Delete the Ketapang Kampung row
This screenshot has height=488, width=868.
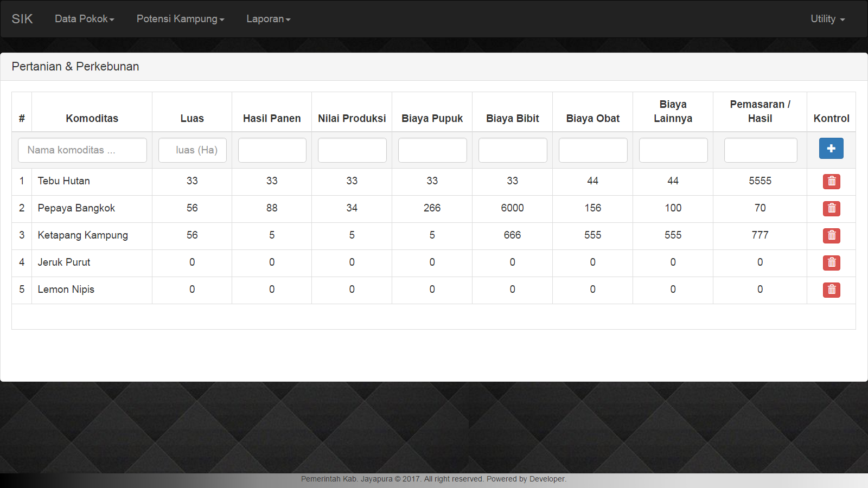click(x=831, y=235)
